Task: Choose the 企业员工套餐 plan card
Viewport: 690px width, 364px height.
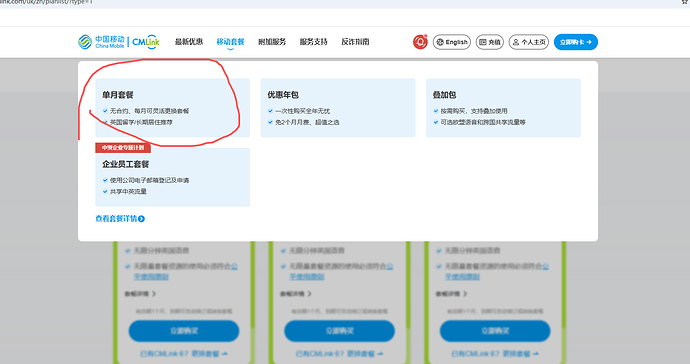Action: point(172,177)
